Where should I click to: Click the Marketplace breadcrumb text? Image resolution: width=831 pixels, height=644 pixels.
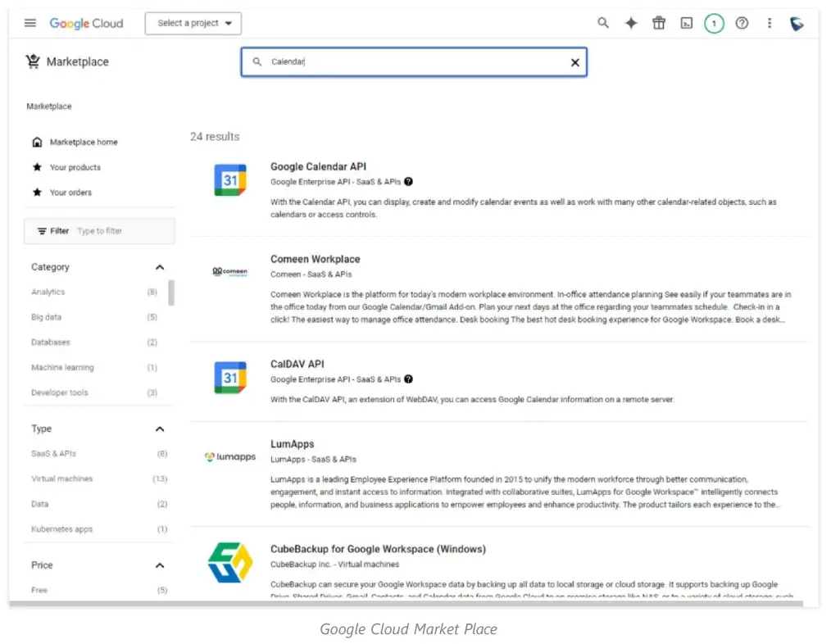[x=48, y=106]
